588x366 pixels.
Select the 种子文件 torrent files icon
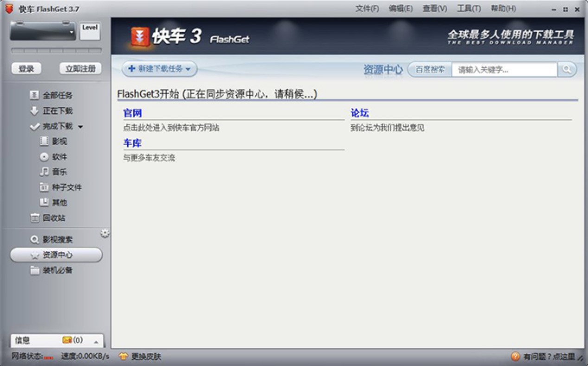(x=44, y=187)
